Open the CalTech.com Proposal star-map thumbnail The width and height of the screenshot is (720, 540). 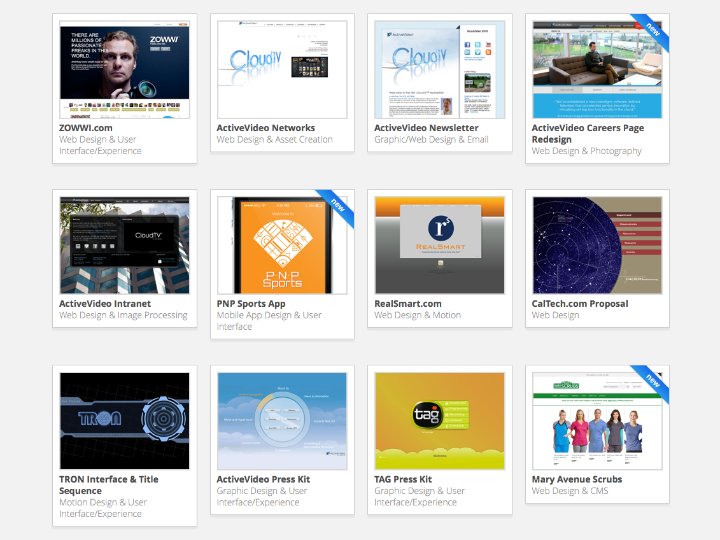597,245
